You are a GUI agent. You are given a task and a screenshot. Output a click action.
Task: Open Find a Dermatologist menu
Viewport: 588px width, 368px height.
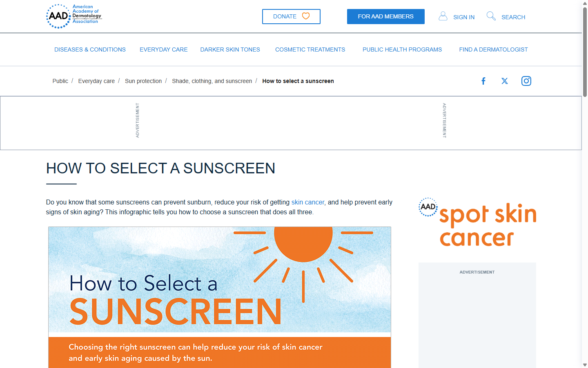point(494,49)
